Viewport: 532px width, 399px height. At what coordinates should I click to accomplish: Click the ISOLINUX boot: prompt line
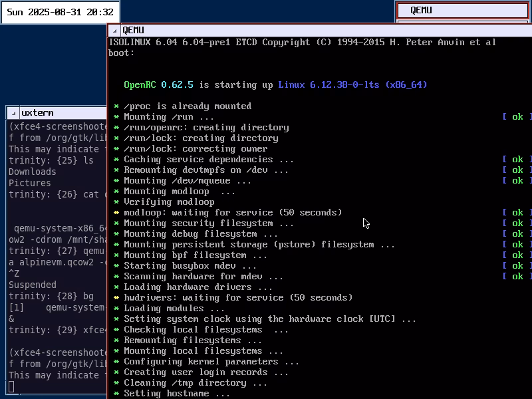pos(121,53)
